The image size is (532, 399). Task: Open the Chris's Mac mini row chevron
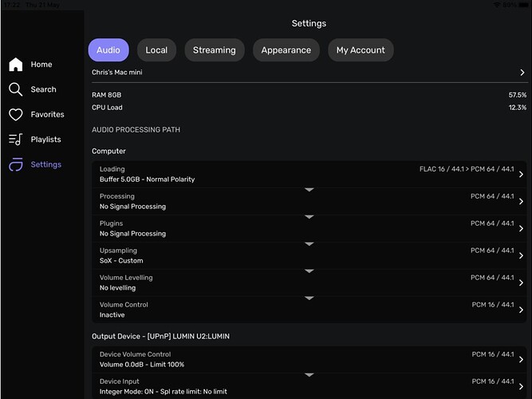[522, 73]
